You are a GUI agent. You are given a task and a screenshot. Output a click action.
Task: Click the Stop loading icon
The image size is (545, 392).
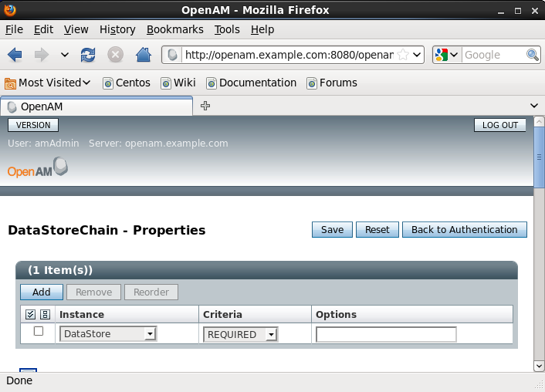coord(115,55)
